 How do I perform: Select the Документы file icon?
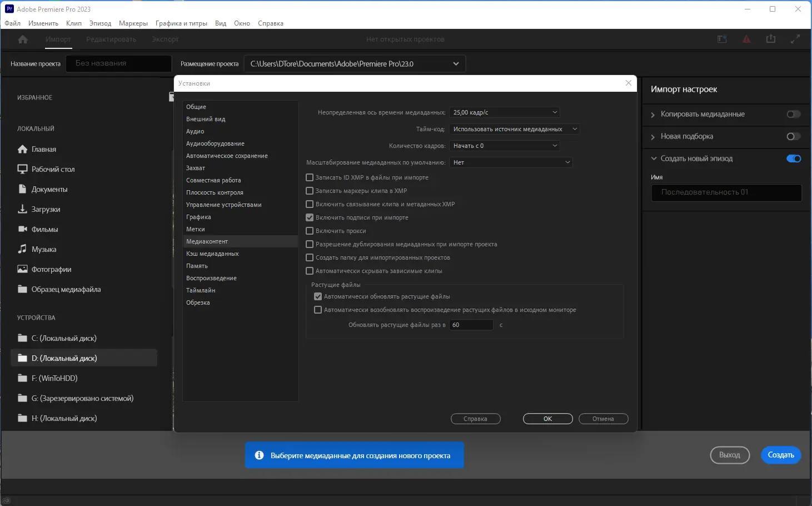point(22,189)
